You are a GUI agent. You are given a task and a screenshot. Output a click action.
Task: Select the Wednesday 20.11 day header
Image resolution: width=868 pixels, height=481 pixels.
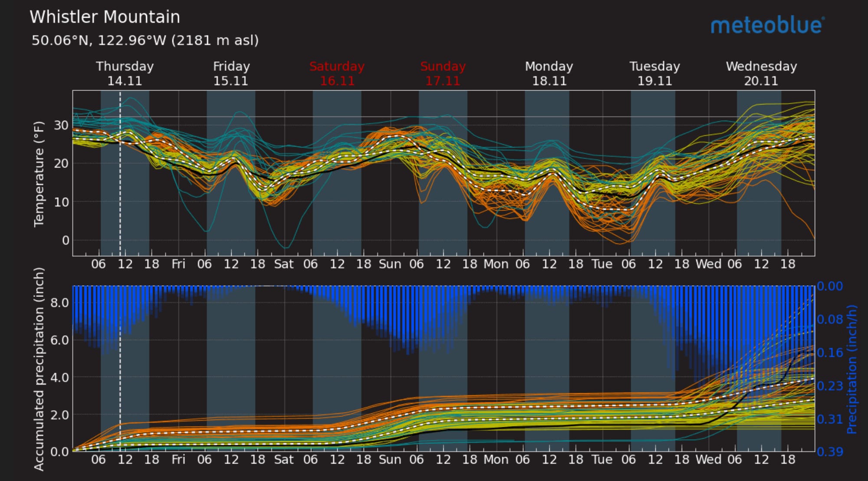(x=761, y=73)
